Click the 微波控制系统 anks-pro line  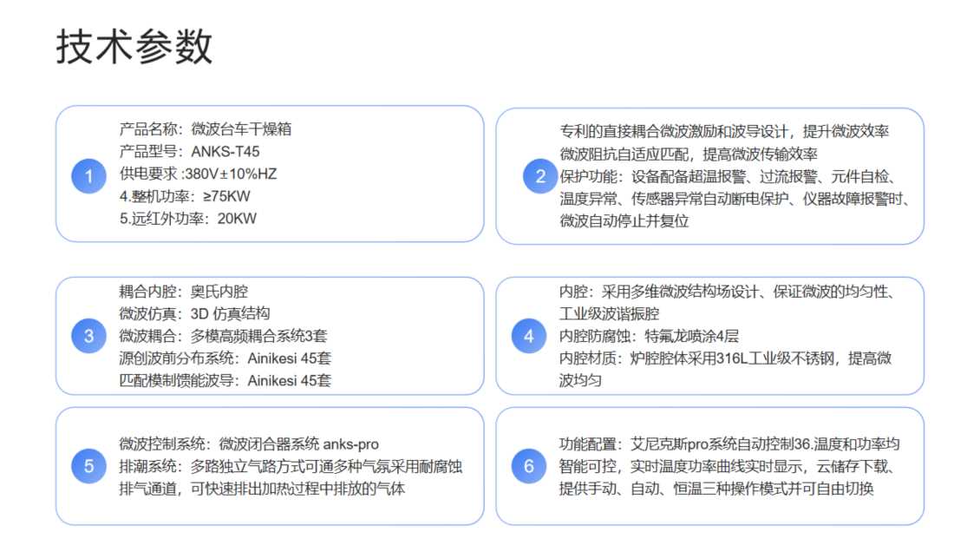[249, 444]
